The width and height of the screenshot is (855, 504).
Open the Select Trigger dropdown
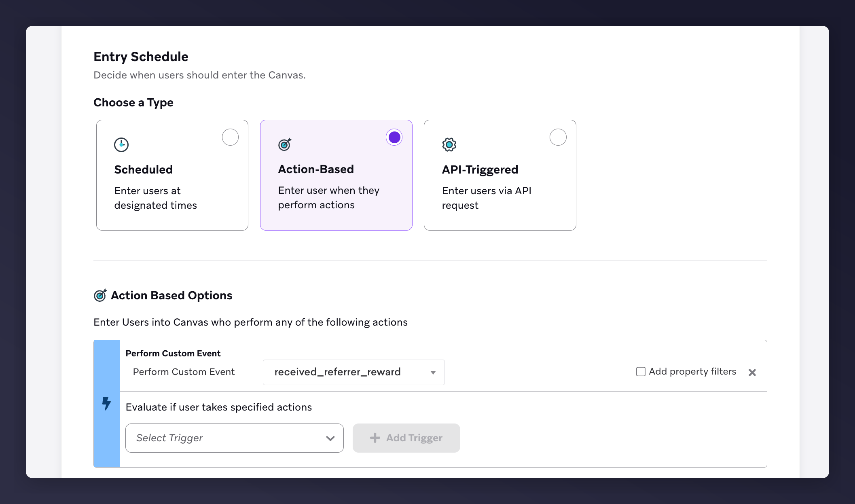(235, 438)
